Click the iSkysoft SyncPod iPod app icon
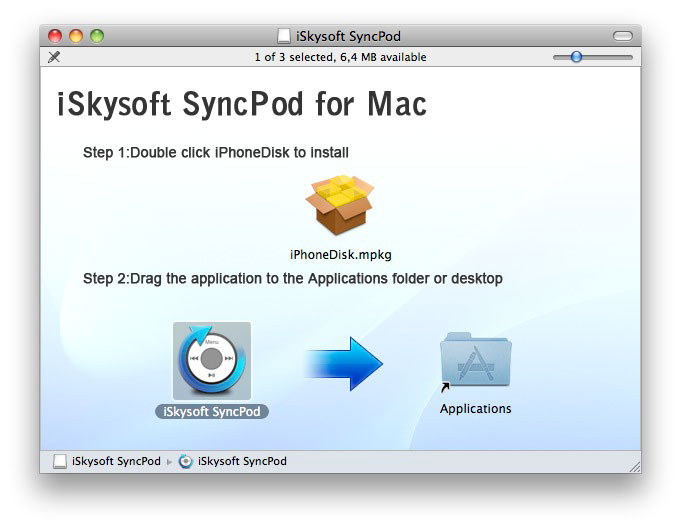The image size is (681, 528). point(211,361)
